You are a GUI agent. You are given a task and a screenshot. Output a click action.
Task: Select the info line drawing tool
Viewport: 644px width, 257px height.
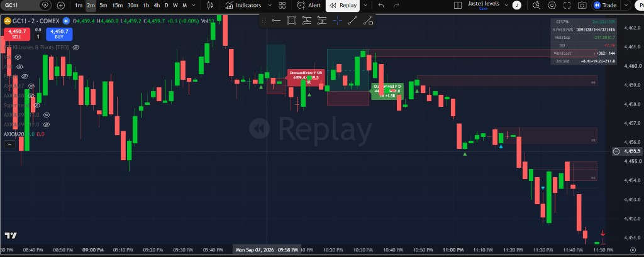(368, 21)
